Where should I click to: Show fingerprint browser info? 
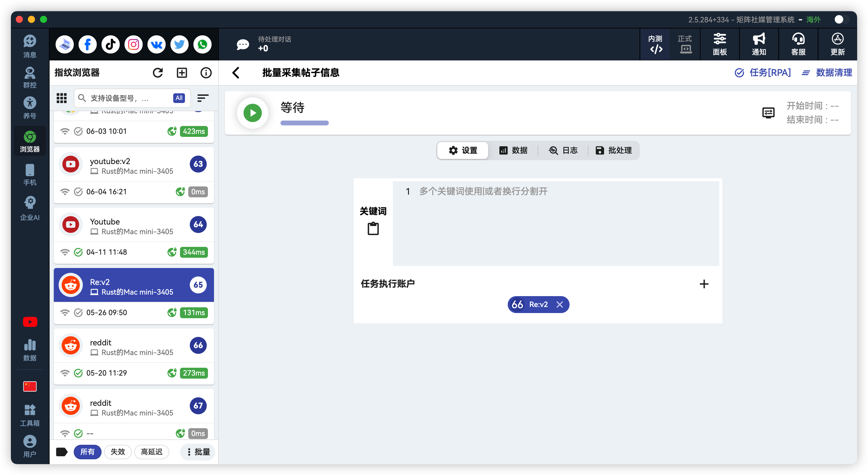point(206,73)
